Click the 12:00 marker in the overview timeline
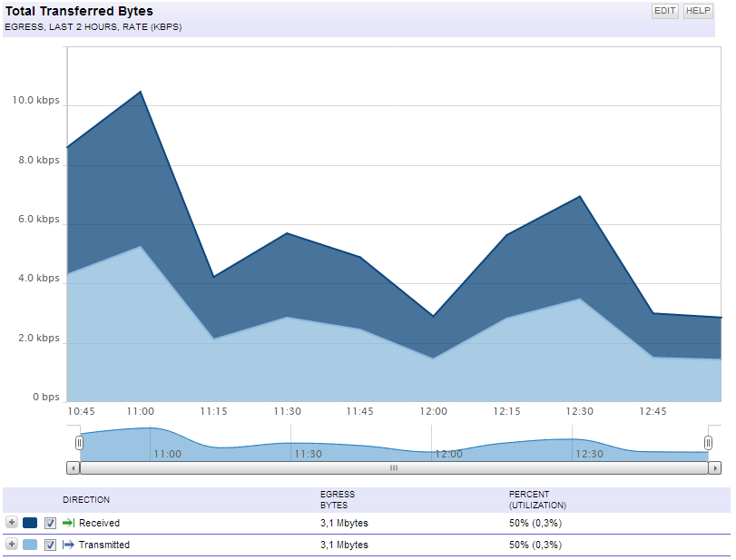This screenshot has width=736, height=560. pyautogui.click(x=448, y=454)
